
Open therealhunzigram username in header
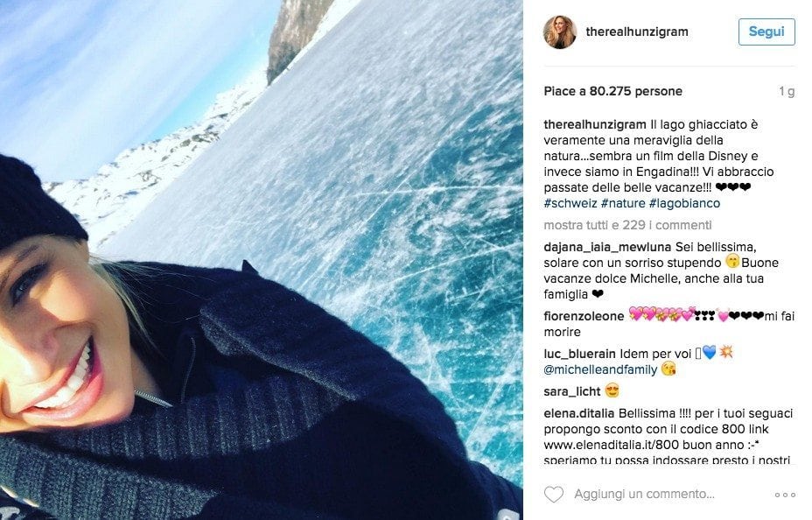[637, 32]
